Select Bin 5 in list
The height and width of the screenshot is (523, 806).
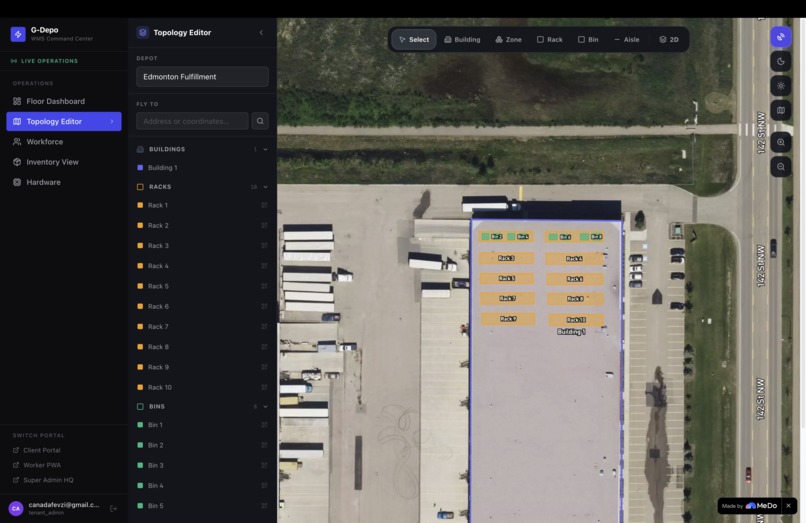[x=202, y=506]
